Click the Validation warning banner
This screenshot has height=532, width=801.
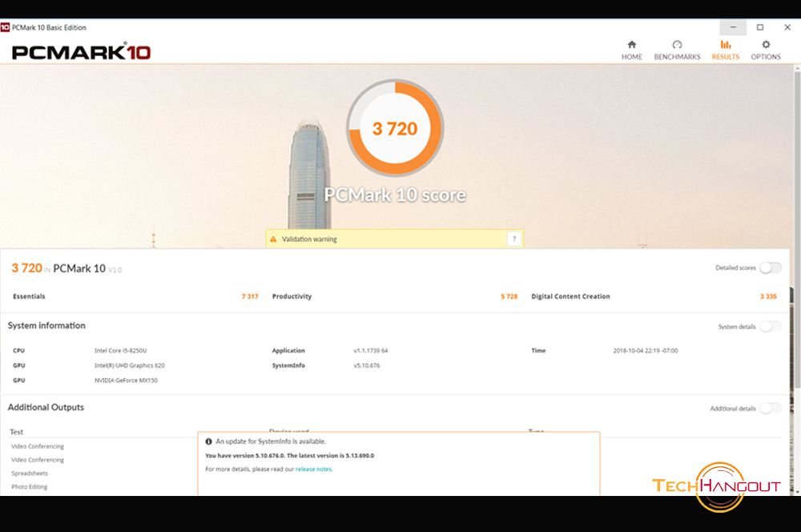(394, 239)
